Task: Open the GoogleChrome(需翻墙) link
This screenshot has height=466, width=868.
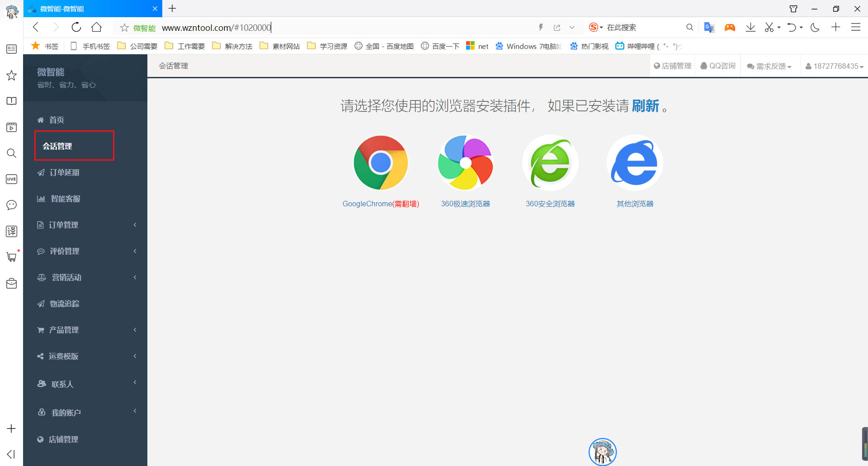Action: coord(381,204)
